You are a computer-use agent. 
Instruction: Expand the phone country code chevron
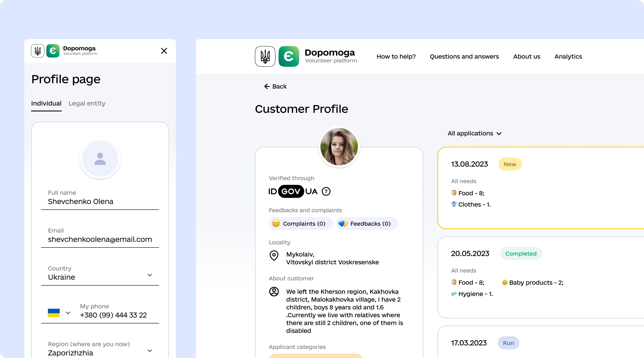click(68, 313)
